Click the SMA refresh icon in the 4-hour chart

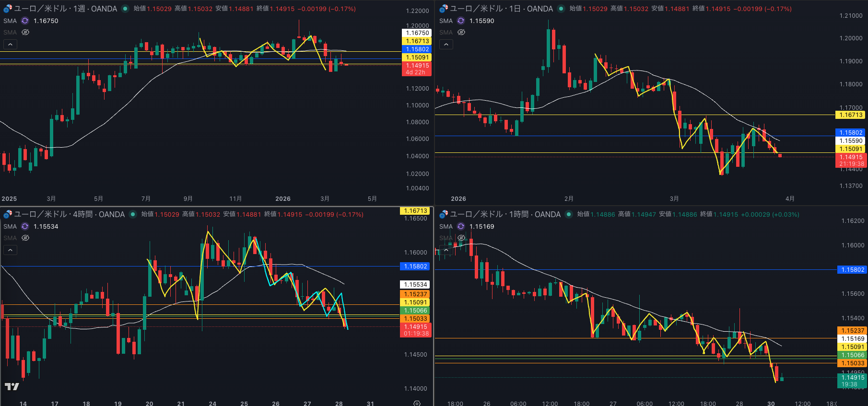25,226
